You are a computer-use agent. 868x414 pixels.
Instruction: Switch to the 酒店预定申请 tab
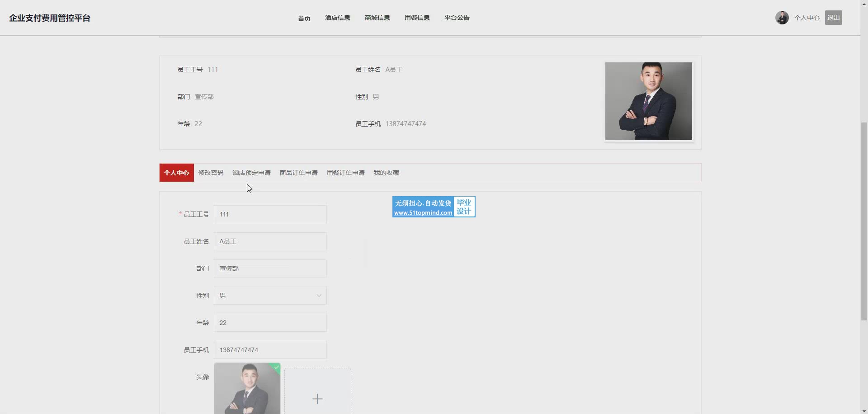[251, 173]
